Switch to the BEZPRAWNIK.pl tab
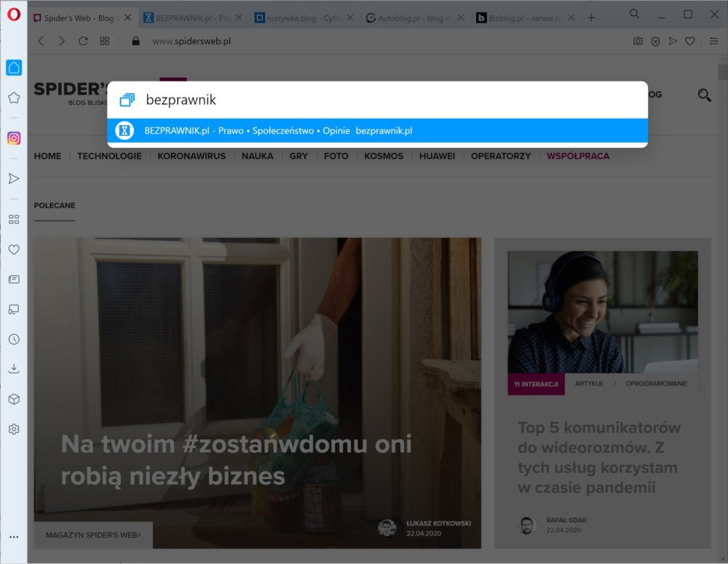The height and width of the screenshot is (564, 728). (193, 18)
